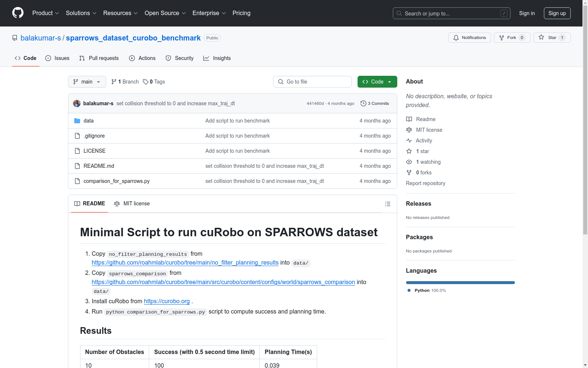Click the fork icon next to 0 forks
This screenshot has width=588, height=368.
[x=409, y=173]
